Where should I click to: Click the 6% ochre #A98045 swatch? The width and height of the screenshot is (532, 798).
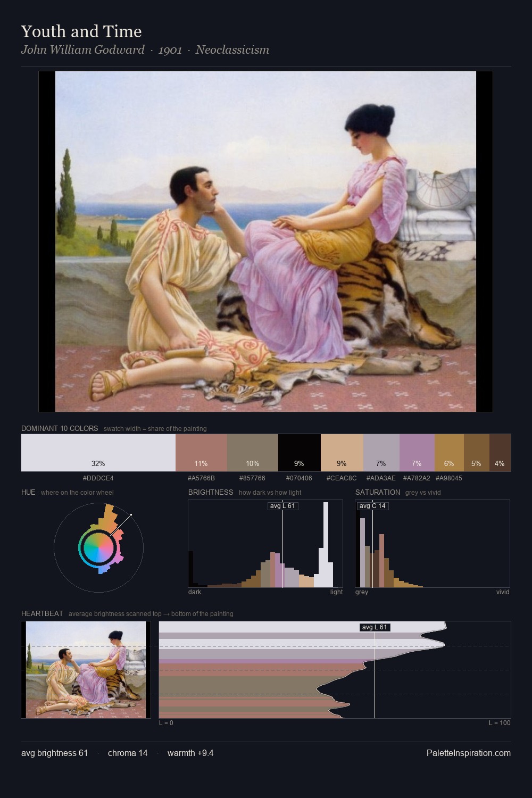point(449,453)
